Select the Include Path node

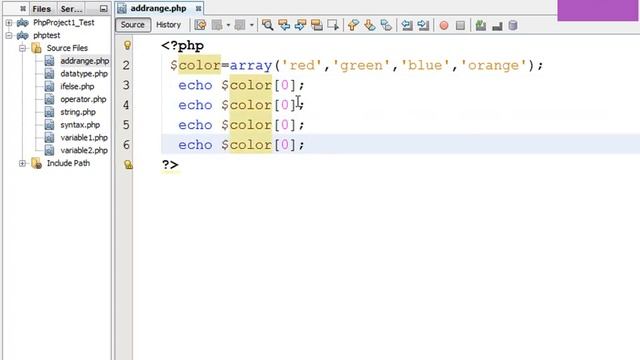coord(68,163)
